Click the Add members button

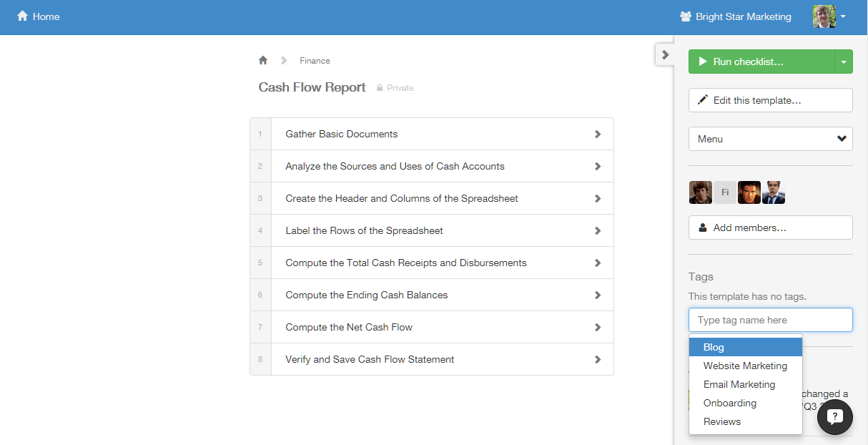pyautogui.click(x=770, y=228)
